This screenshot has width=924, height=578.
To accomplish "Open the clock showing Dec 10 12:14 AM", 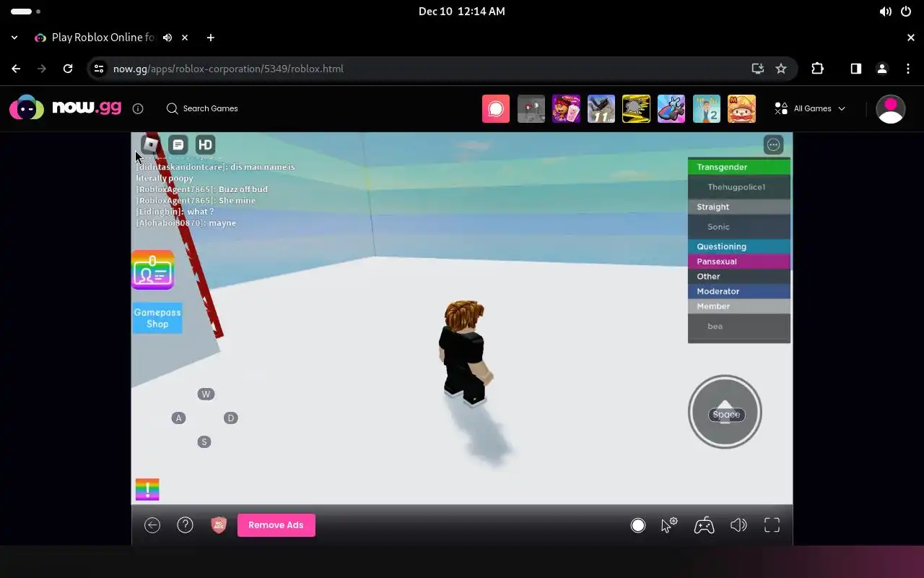I will (x=462, y=12).
